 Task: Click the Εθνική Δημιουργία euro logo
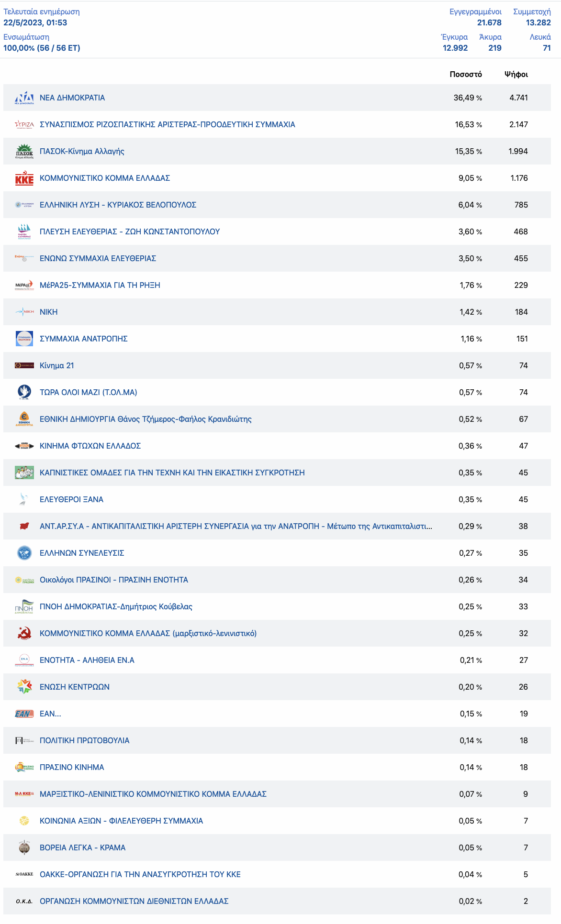pyautogui.click(x=24, y=419)
